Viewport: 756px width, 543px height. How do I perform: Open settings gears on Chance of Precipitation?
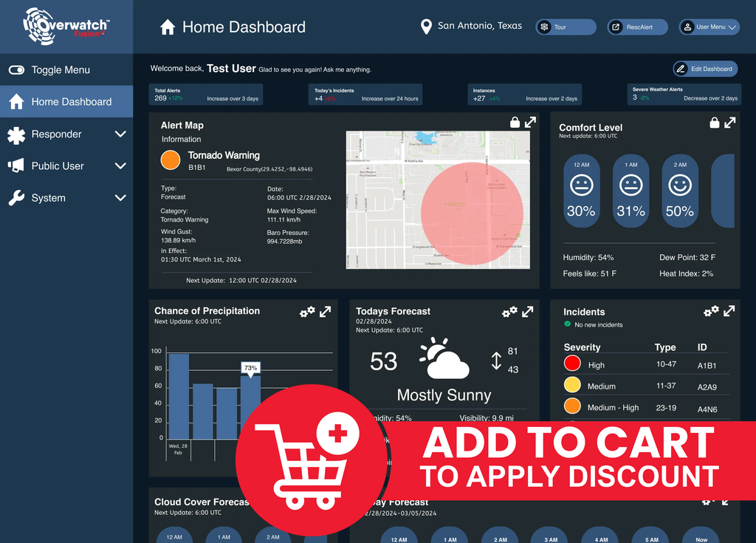[307, 312]
